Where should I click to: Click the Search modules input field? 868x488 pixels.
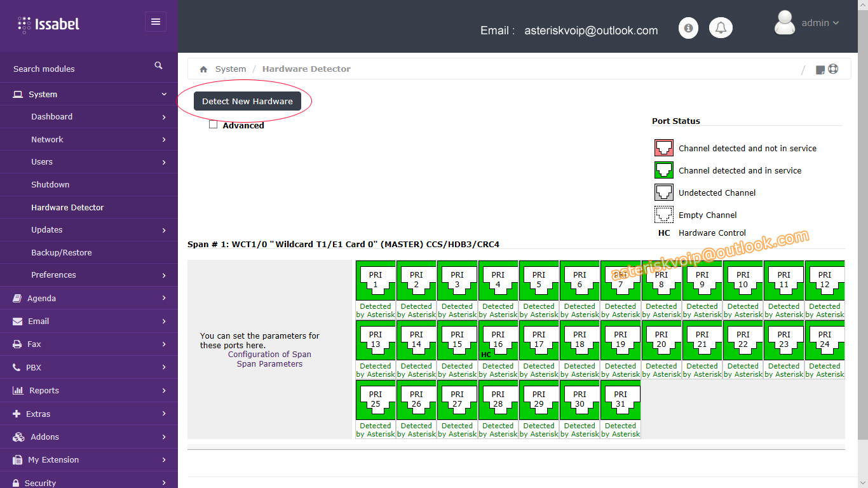tap(76, 69)
